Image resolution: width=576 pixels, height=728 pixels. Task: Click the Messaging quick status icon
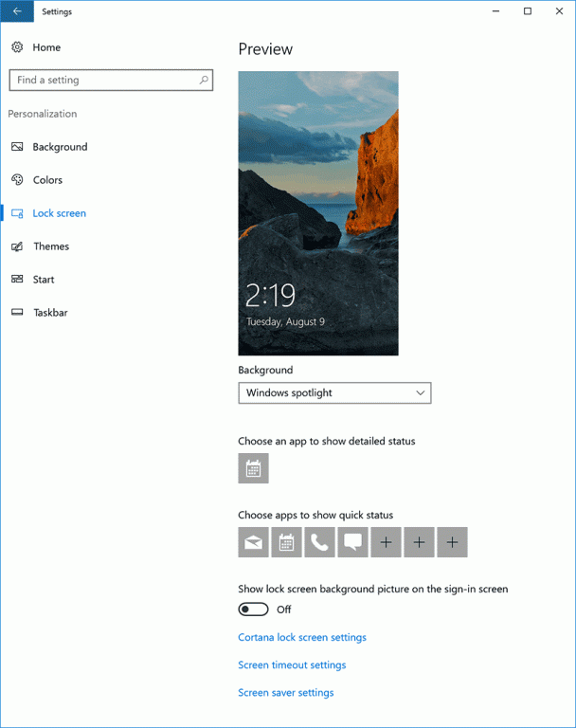[352, 542]
